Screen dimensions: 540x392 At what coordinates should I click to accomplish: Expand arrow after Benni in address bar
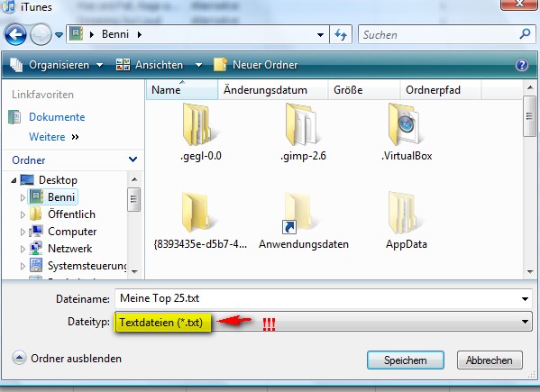[x=140, y=34]
